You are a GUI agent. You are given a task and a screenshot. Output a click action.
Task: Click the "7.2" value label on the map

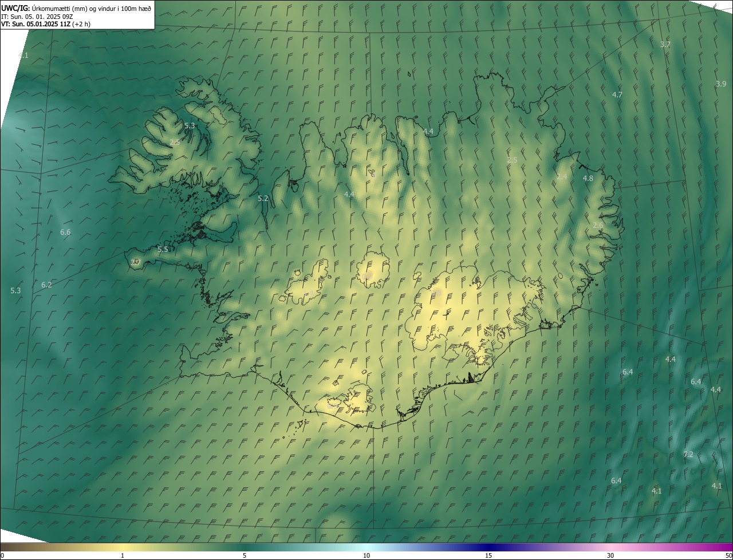click(x=688, y=454)
